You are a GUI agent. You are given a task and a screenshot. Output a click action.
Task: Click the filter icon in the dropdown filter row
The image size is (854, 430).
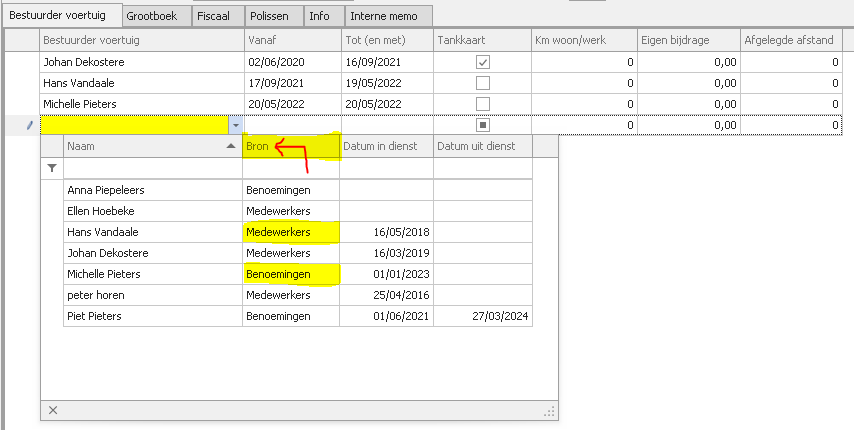[x=52, y=169]
